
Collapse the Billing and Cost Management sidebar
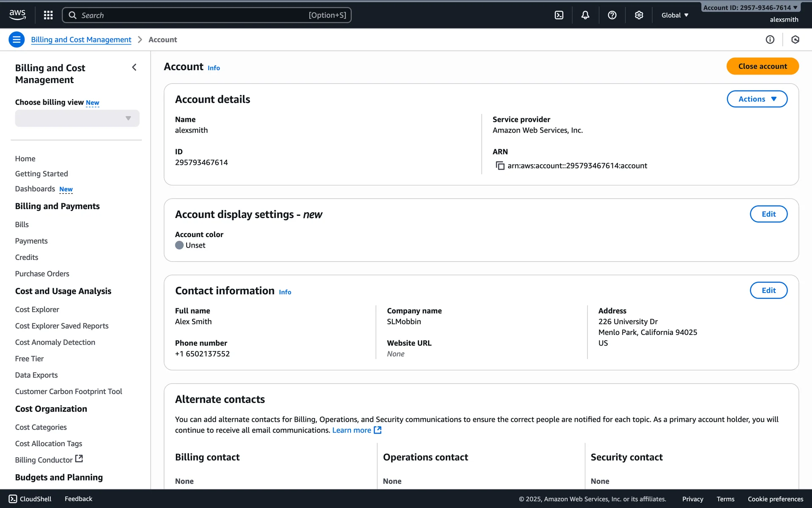[134, 67]
